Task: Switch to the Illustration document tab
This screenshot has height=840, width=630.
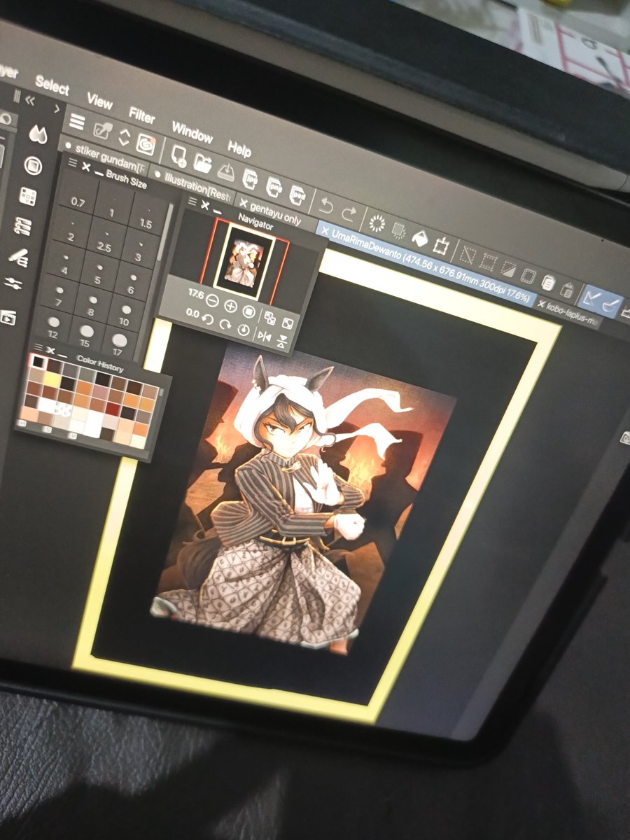Action: tap(192, 186)
